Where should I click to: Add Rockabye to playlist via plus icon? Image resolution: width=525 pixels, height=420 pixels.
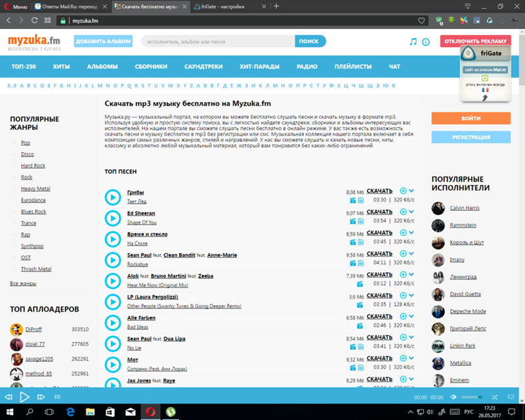coord(403,253)
